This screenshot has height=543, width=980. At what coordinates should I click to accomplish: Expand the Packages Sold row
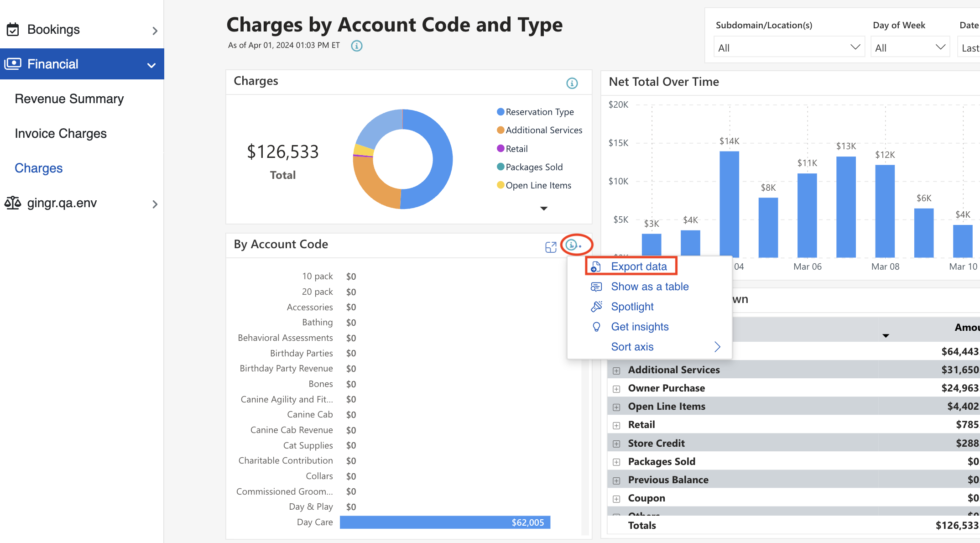pos(616,462)
